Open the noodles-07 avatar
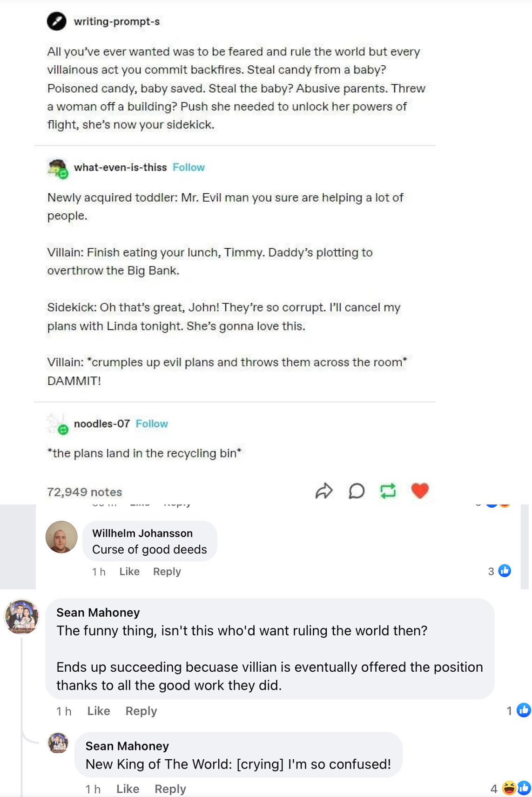Screen dimensions: 532x797 [58, 424]
